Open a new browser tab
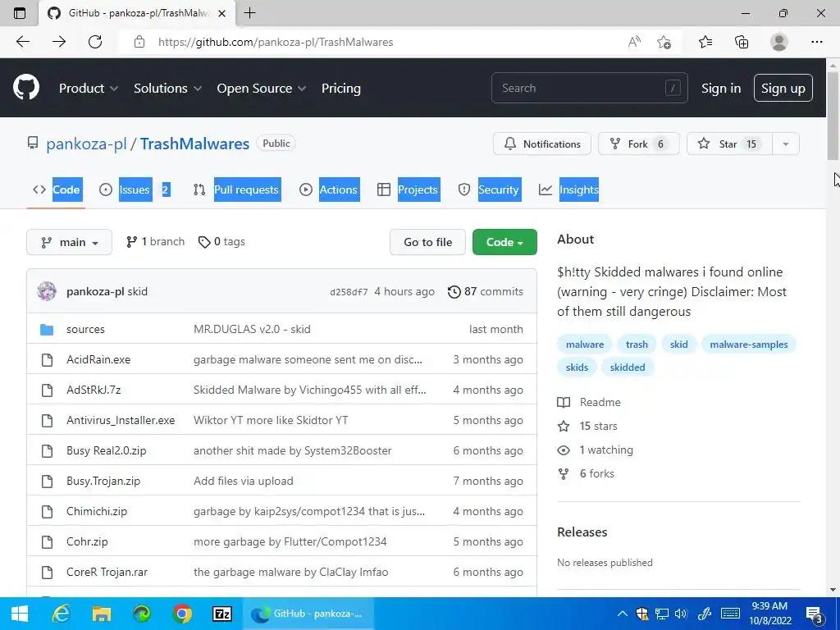This screenshot has width=840, height=630. 249,13
